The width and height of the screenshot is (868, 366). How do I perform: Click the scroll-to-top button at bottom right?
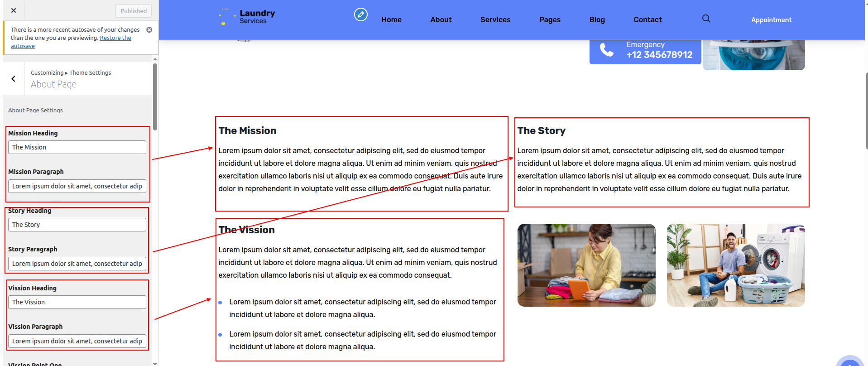pyautogui.click(x=850, y=362)
